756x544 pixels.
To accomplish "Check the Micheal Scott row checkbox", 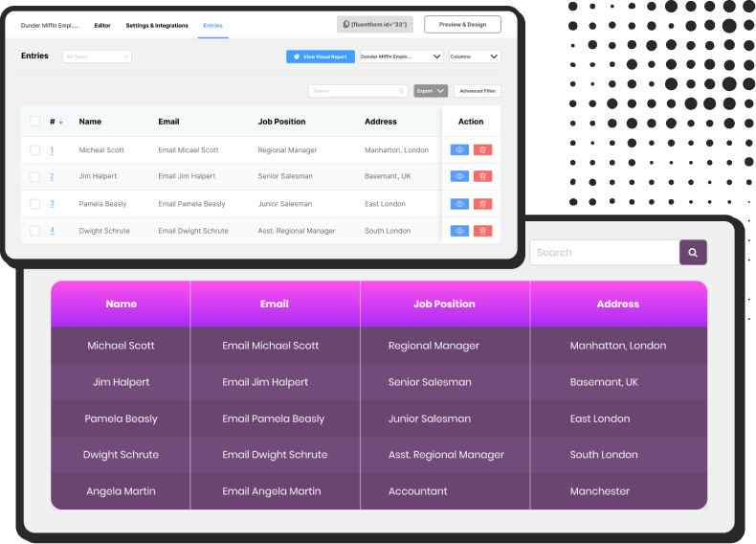I will [35, 150].
